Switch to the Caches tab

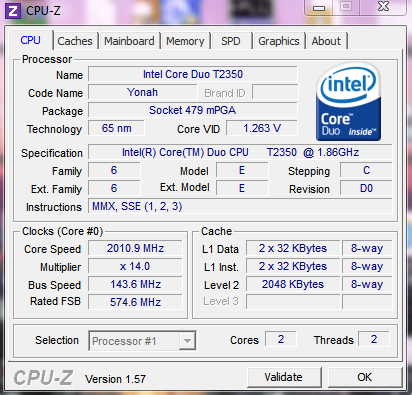[75, 41]
